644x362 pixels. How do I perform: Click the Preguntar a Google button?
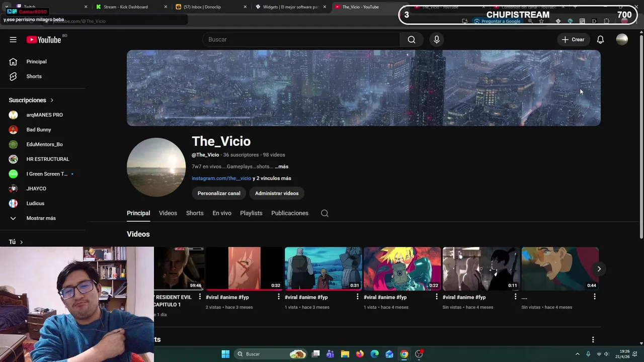tap(497, 21)
